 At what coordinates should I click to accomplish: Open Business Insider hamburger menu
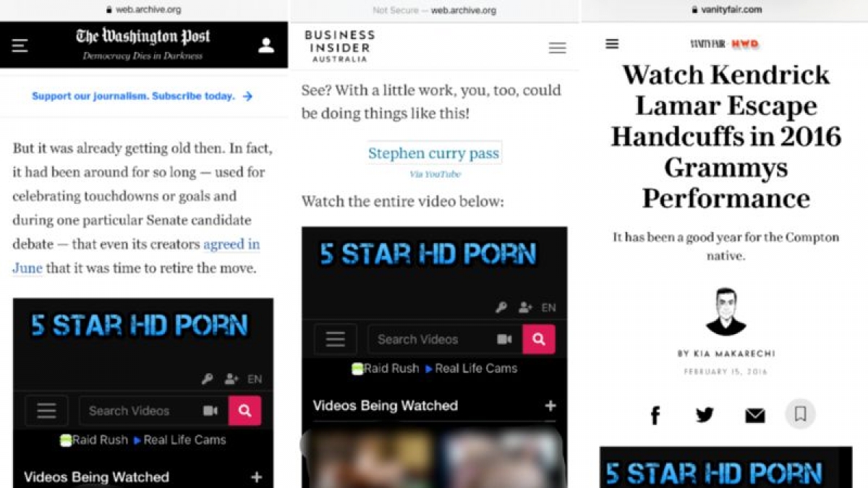click(557, 48)
